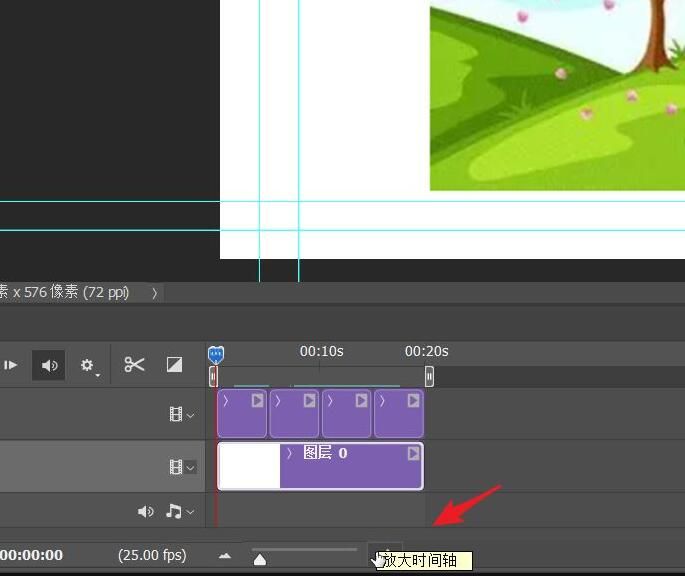This screenshot has width=685, height=576.
Task: Click the work area start handle
Action: (x=213, y=376)
